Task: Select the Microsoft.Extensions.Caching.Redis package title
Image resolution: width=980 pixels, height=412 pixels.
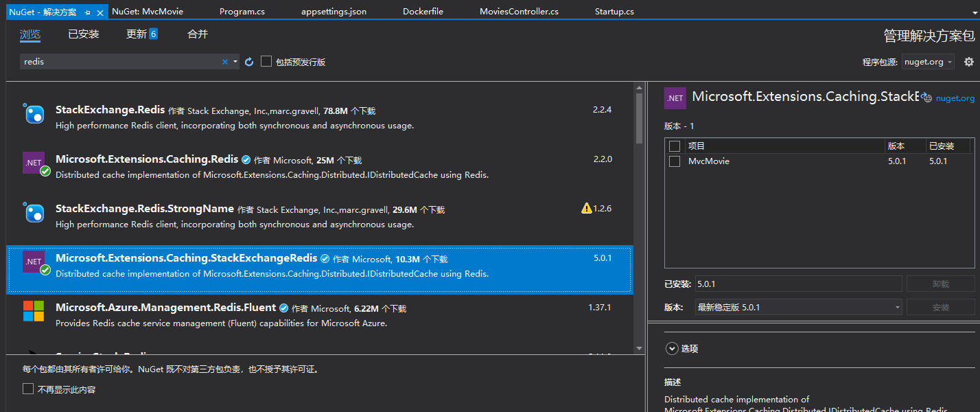Action: 146,159
